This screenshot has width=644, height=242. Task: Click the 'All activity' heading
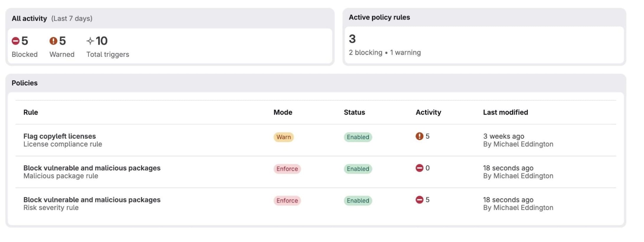click(x=29, y=18)
